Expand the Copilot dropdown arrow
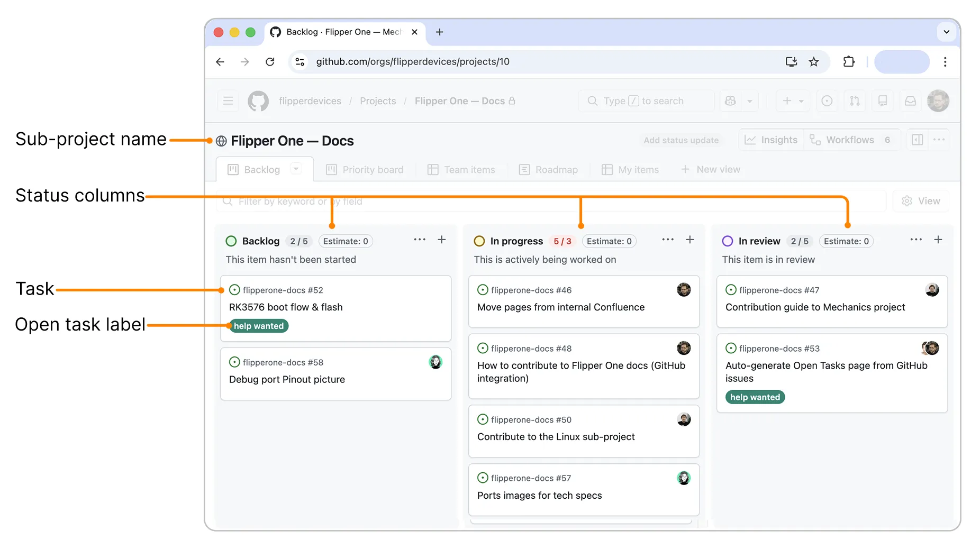This screenshot has width=980, height=549. pos(750,101)
